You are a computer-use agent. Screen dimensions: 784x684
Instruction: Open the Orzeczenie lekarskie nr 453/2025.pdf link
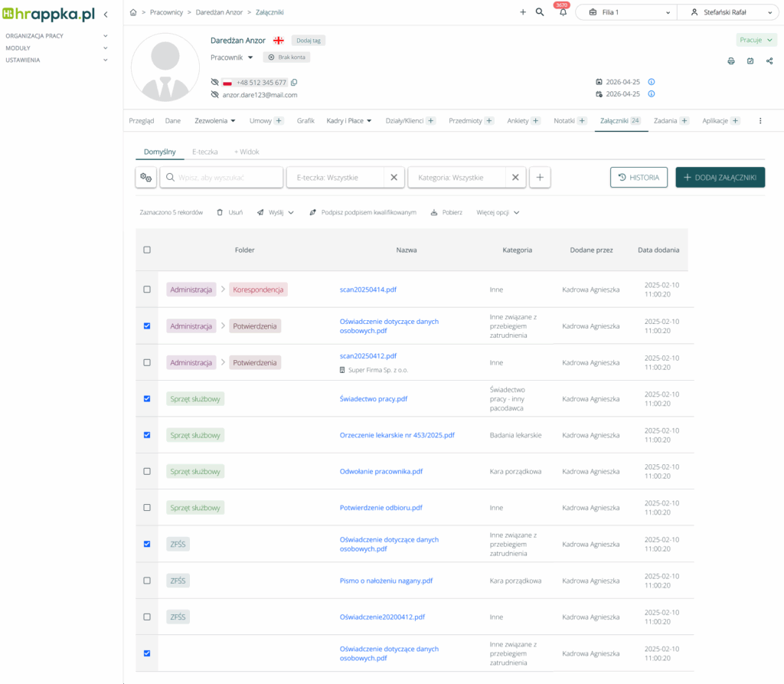(x=397, y=435)
